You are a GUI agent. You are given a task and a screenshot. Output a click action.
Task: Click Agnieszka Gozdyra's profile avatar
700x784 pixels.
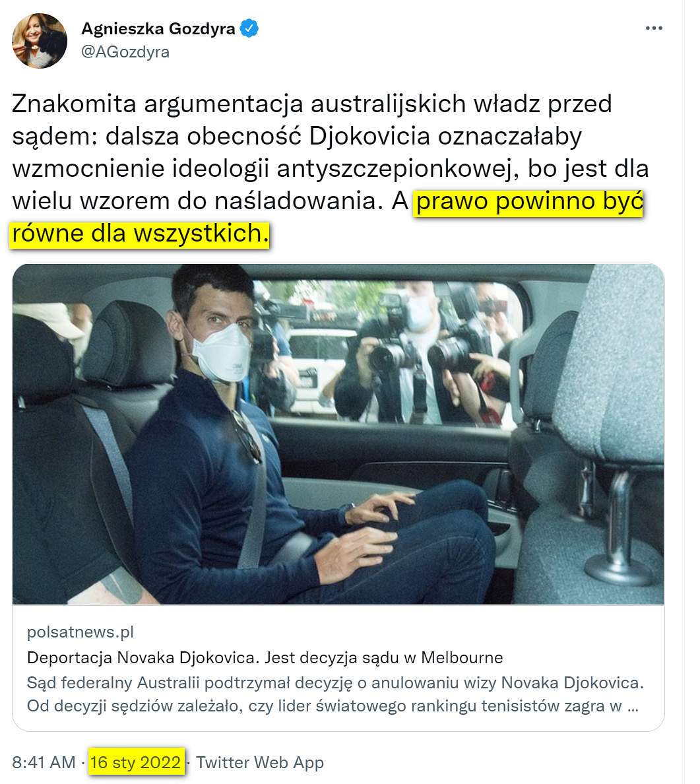coord(40,41)
